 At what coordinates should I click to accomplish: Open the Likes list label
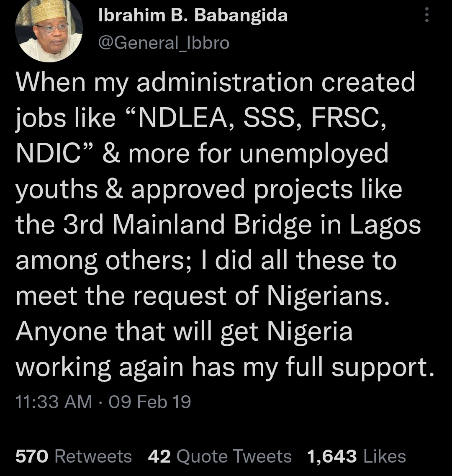click(x=385, y=456)
